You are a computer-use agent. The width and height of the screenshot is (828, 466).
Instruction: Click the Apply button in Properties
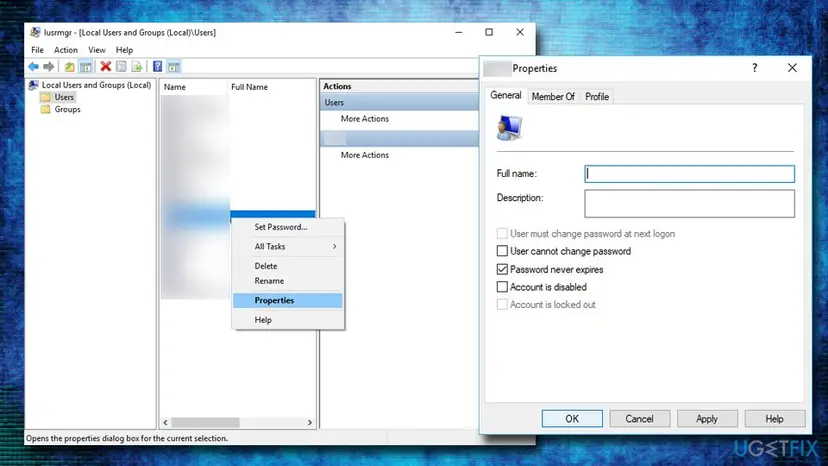[x=707, y=419]
